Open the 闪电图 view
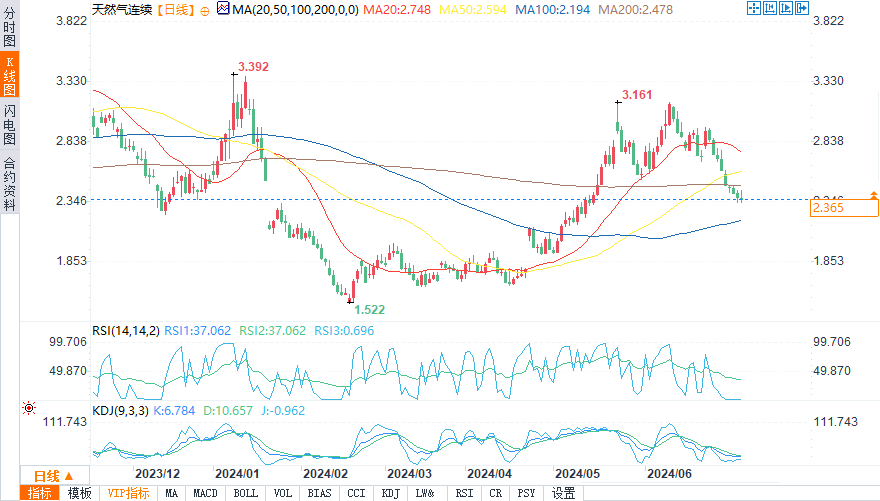 tap(9, 125)
